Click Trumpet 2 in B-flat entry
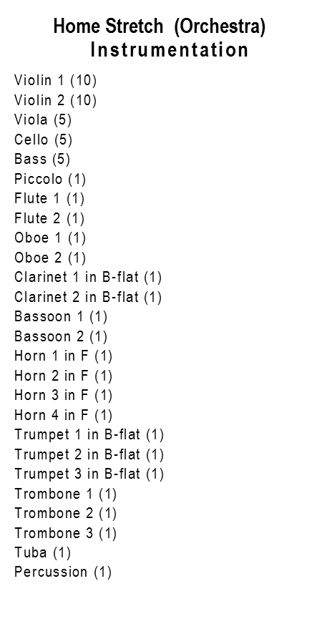Viewport: 322px width, 644px height. [89, 454]
